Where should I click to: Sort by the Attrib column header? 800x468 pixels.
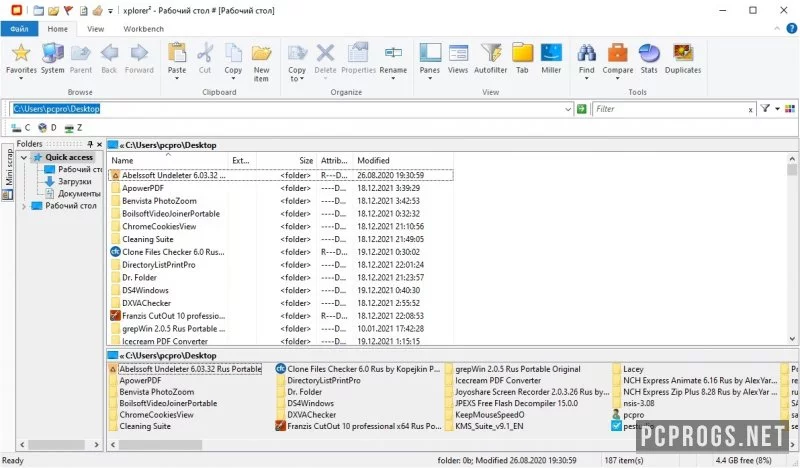(x=334, y=160)
